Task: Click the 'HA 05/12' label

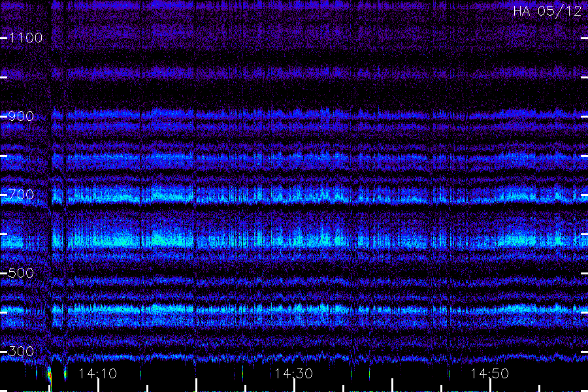Action: pos(547,11)
